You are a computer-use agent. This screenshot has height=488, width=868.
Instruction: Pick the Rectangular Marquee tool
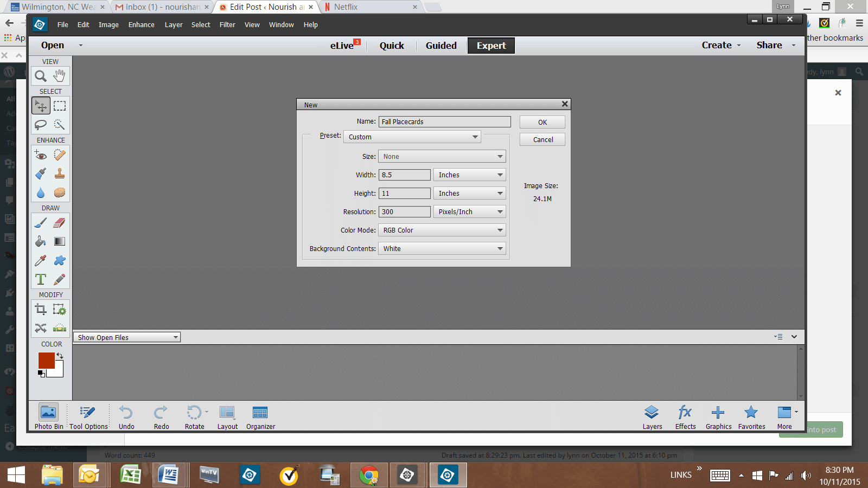[60, 106]
